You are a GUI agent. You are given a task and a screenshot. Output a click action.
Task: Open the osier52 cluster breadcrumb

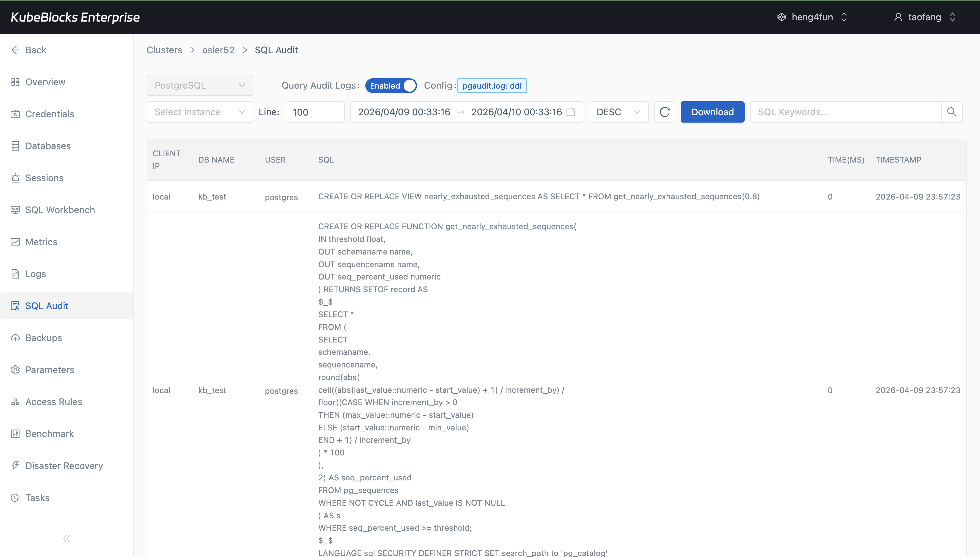218,50
